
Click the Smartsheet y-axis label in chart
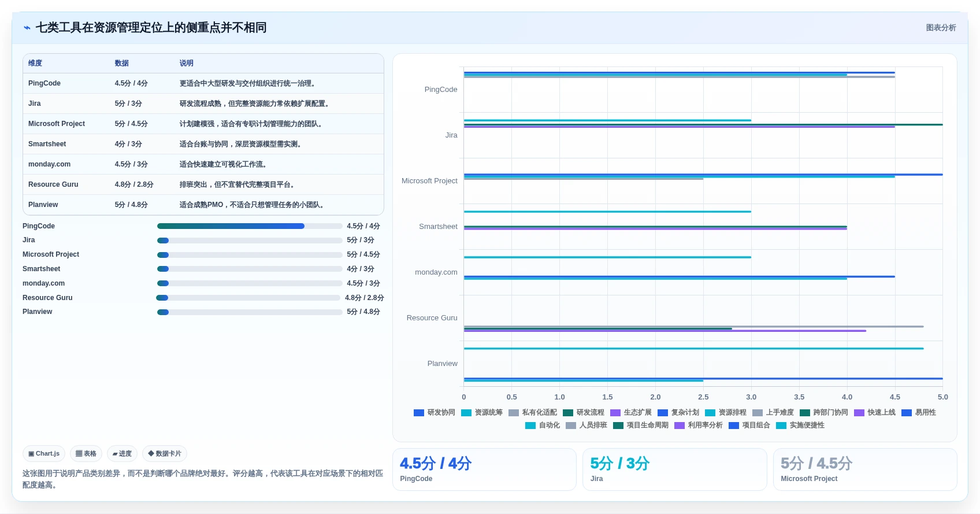click(438, 227)
